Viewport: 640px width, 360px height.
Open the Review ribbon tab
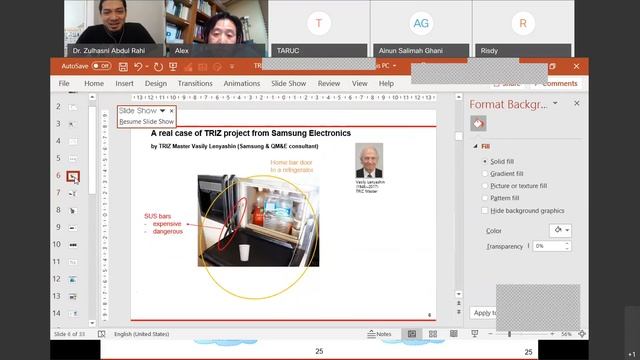[x=329, y=83]
